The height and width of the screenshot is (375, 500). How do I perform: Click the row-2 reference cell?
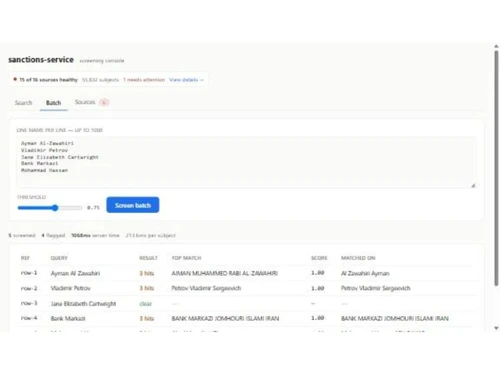pyautogui.click(x=29, y=288)
